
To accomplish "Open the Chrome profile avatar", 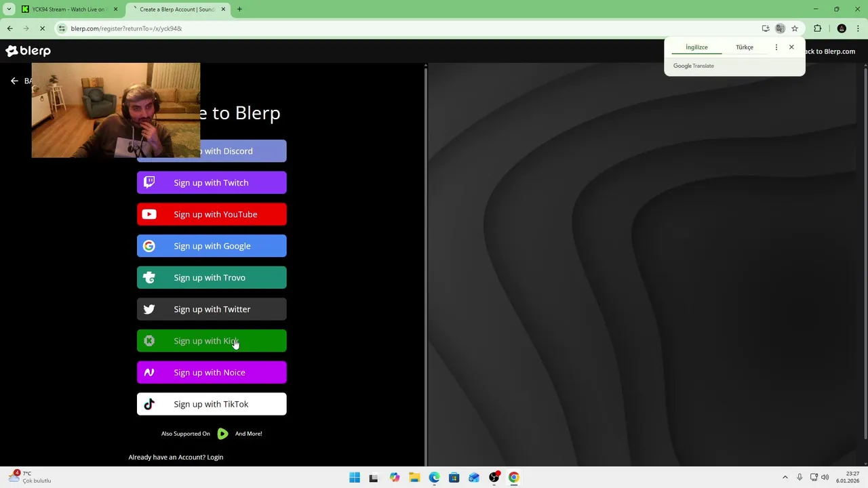I will click(x=842, y=28).
